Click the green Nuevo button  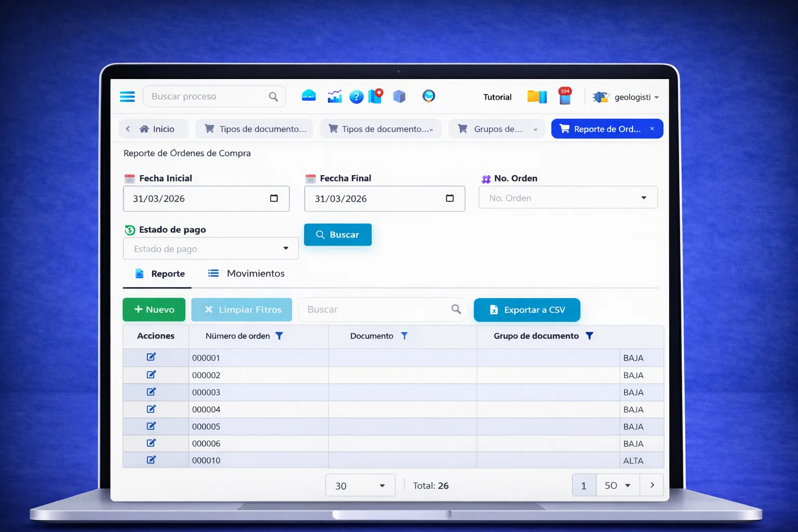tap(154, 310)
